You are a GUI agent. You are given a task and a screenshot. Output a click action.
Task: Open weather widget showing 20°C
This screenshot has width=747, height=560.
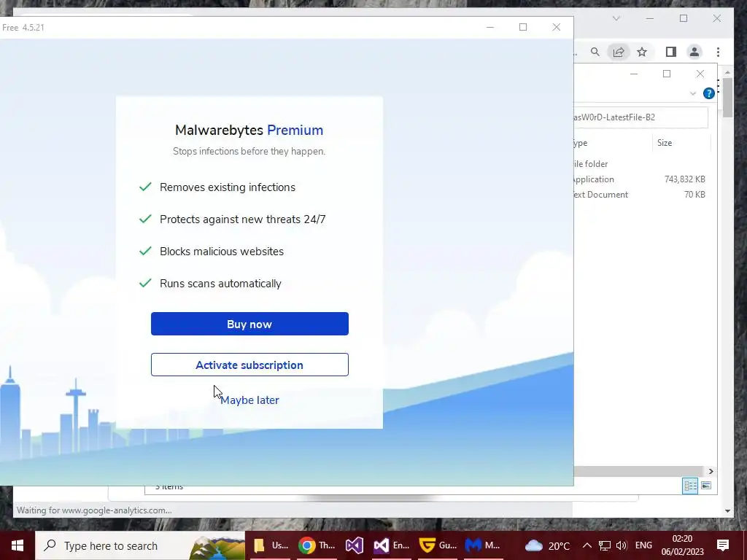(547, 545)
